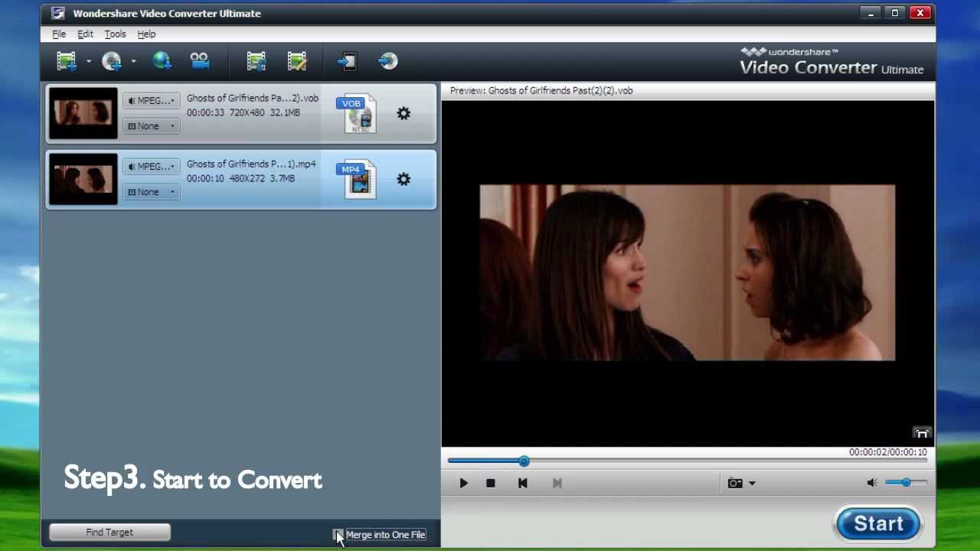This screenshot has width=980, height=551.
Task: Open subtitle None dropdown for the MP4 file
Action: click(x=152, y=192)
